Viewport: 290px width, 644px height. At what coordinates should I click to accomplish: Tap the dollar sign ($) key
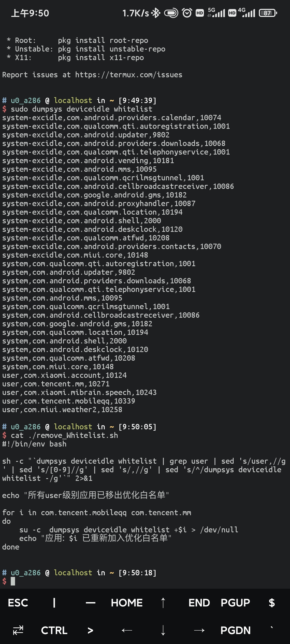pyautogui.click(x=271, y=602)
